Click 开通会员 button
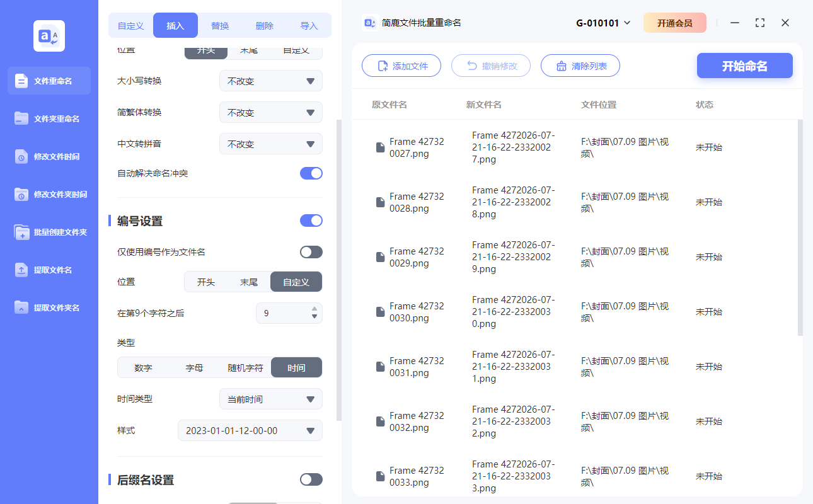Image resolution: width=813 pixels, height=504 pixels. pos(675,23)
